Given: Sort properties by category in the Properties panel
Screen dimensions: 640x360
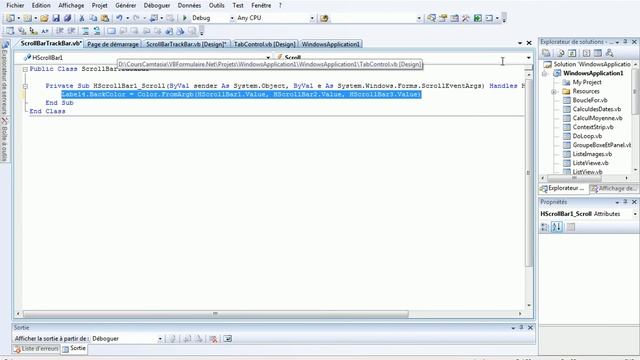Looking at the screenshot, I should pos(544,227).
